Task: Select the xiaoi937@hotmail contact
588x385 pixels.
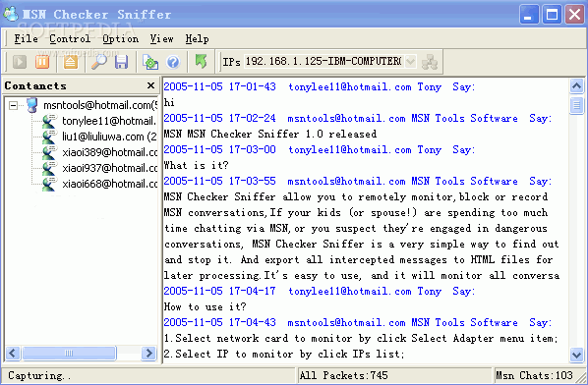Action: point(109,168)
